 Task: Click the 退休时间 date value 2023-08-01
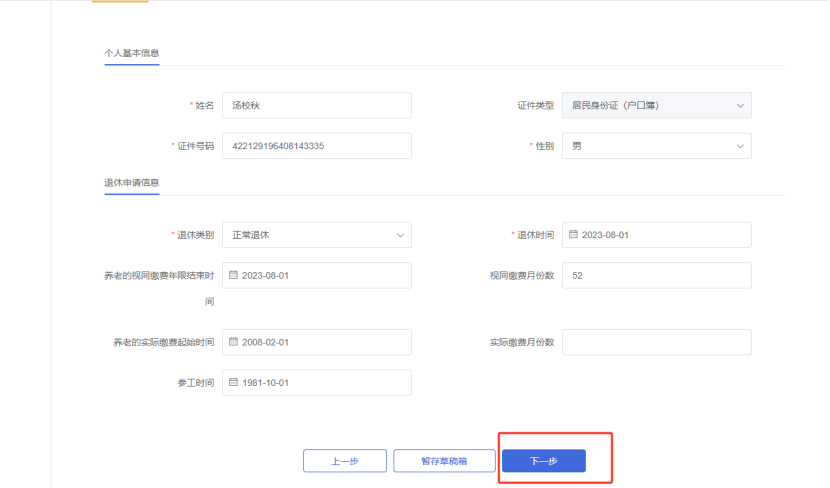click(x=605, y=235)
